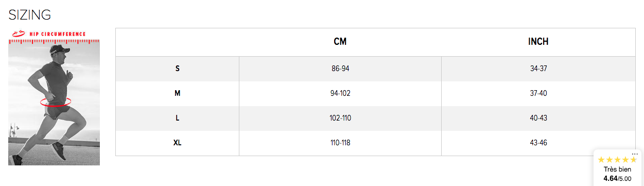Screen dimensions: 644x186
Task: Click the 102-110 cm value
Action: click(x=340, y=118)
